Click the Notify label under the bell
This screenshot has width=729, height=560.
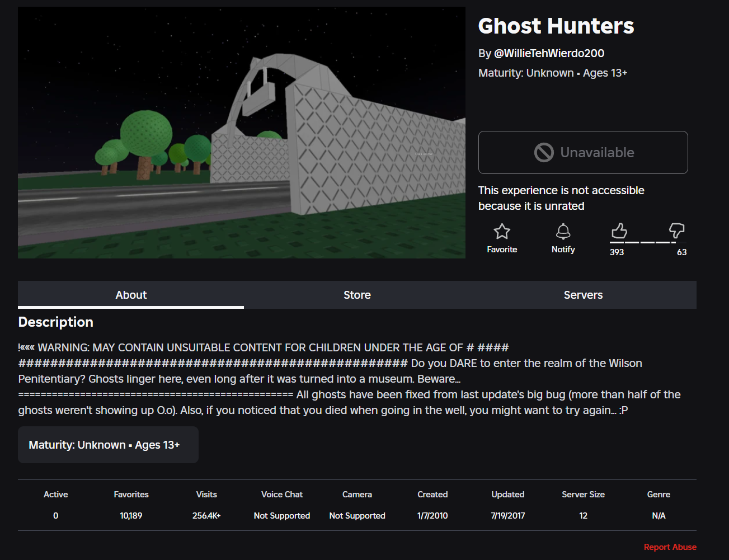563,250
